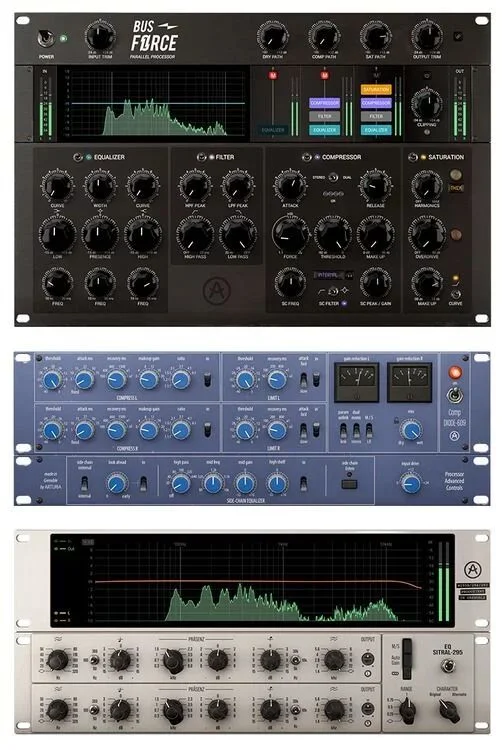Select the orange Saturation block in sat path

pos(376,89)
